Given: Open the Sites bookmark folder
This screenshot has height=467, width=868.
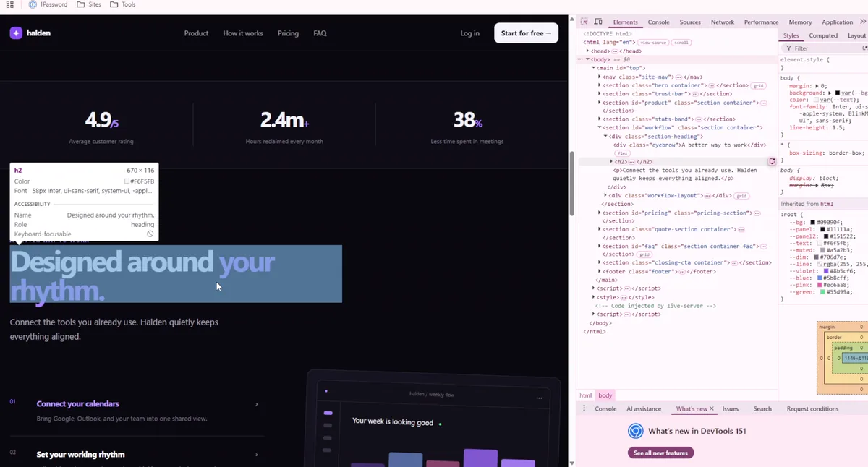Looking at the screenshot, I should pos(89,4).
